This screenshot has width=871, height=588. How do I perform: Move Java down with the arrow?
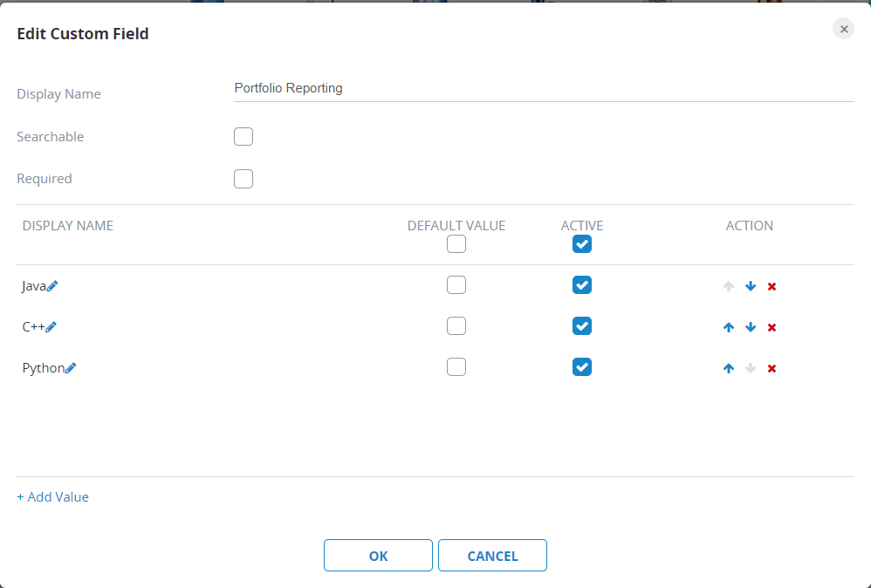pos(751,286)
